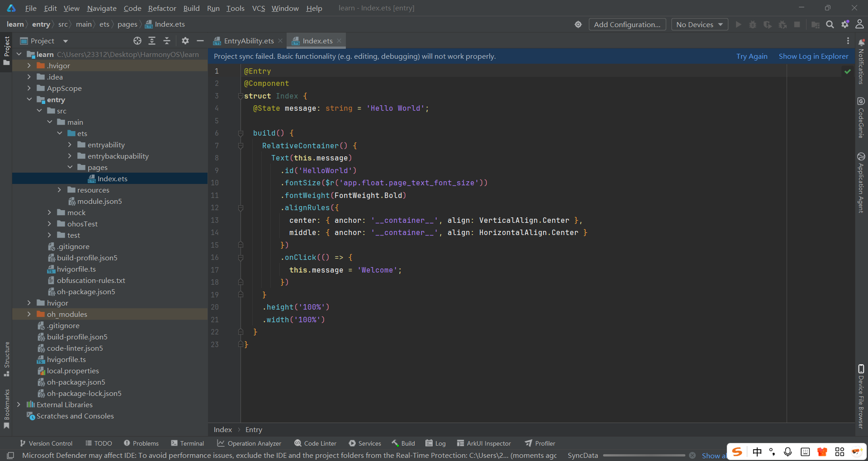Open editor tabs more-options menu
The width and height of the screenshot is (868, 461).
848,41
